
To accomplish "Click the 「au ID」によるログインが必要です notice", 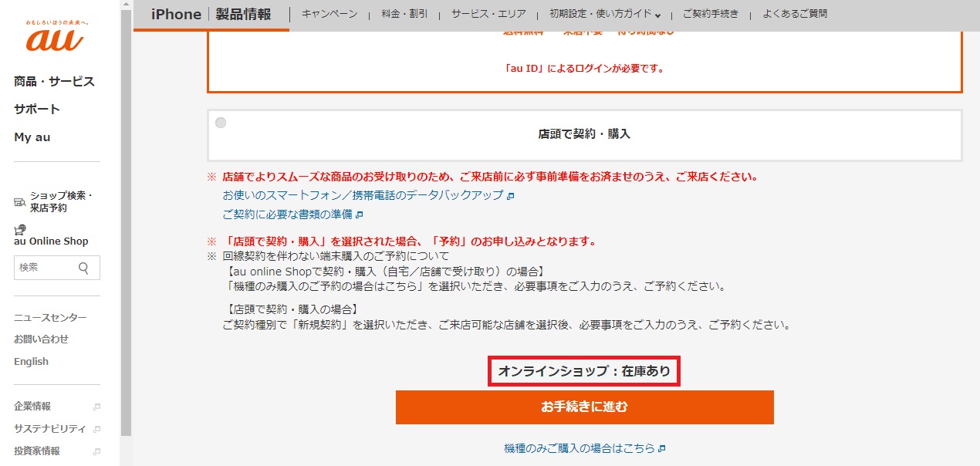I will coord(584,68).
